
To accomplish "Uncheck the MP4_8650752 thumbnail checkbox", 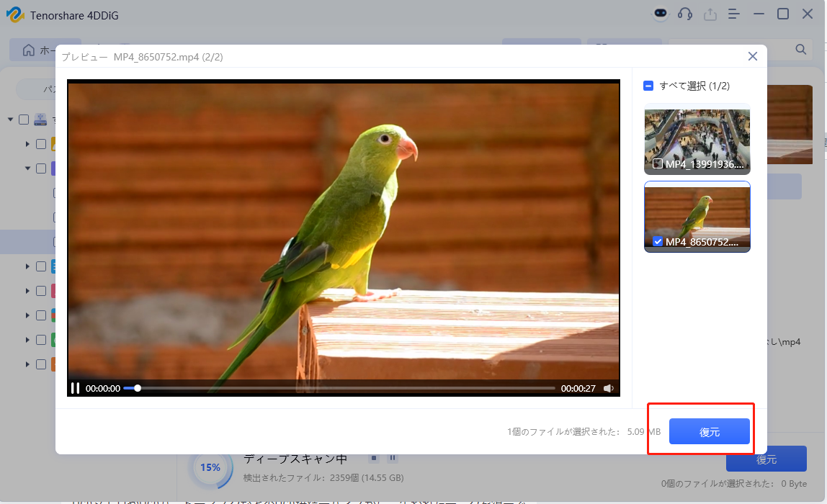I will tap(657, 241).
